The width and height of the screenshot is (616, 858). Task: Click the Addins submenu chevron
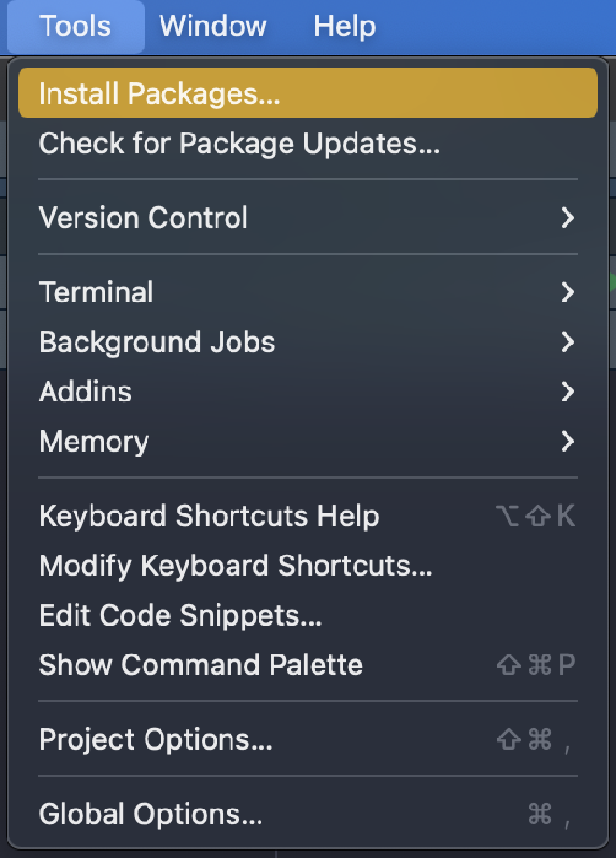[x=567, y=391]
